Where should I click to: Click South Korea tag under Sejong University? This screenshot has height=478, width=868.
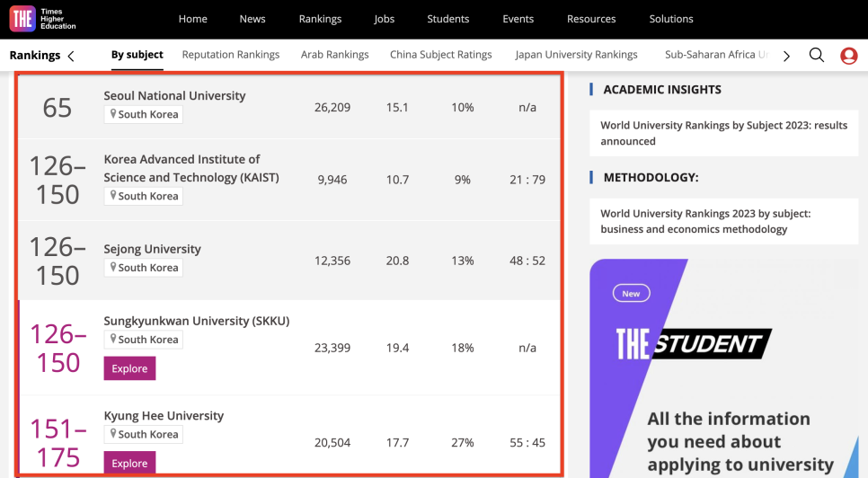(144, 267)
